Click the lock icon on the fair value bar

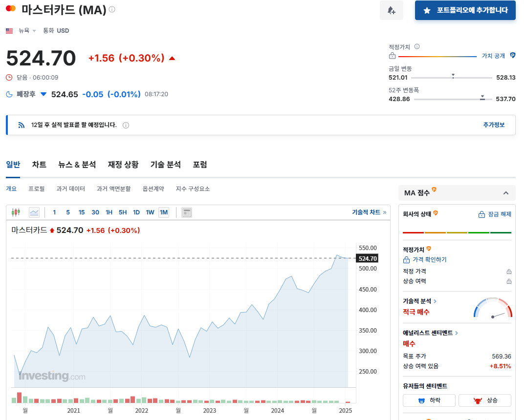pos(392,56)
